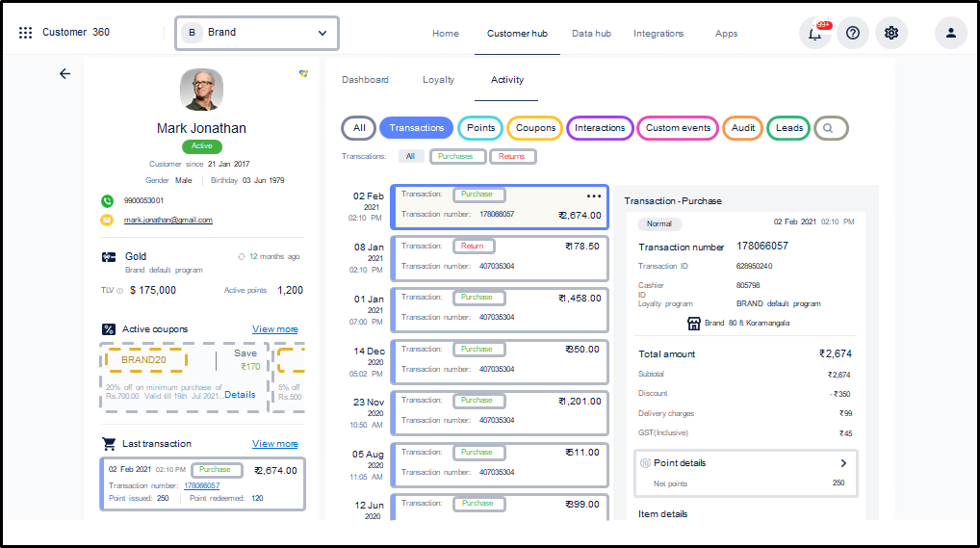Open the search filter magnifier pill
The image size is (980, 548).
click(x=831, y=128)
